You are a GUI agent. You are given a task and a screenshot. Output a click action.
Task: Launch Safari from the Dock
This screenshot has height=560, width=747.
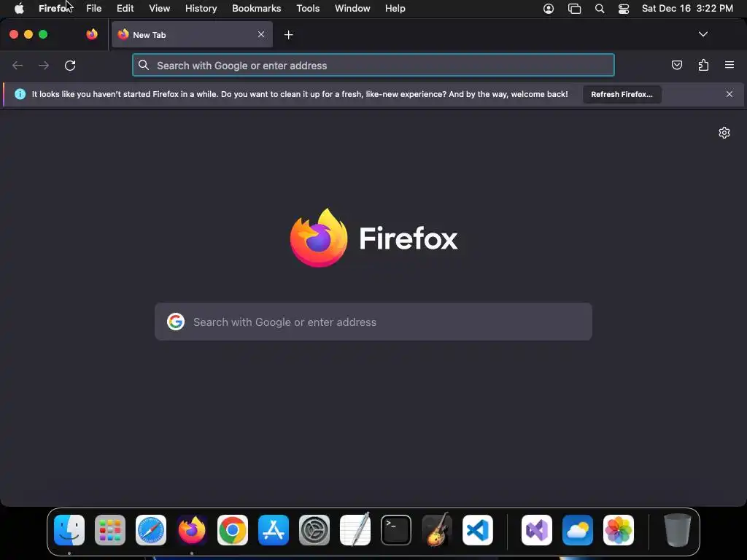coord(151,530)
